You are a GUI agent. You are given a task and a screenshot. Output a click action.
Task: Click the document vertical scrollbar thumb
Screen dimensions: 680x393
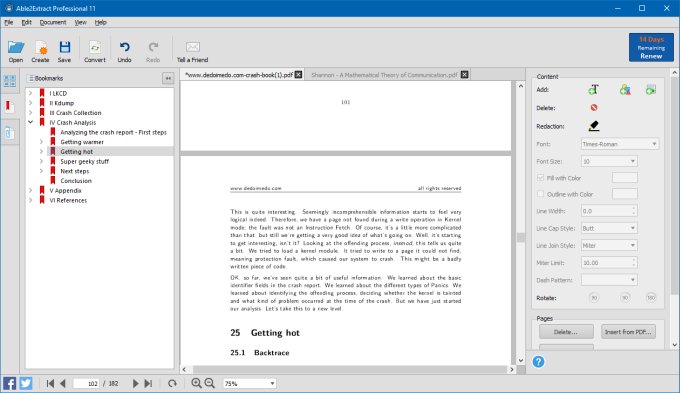(520, 238)
